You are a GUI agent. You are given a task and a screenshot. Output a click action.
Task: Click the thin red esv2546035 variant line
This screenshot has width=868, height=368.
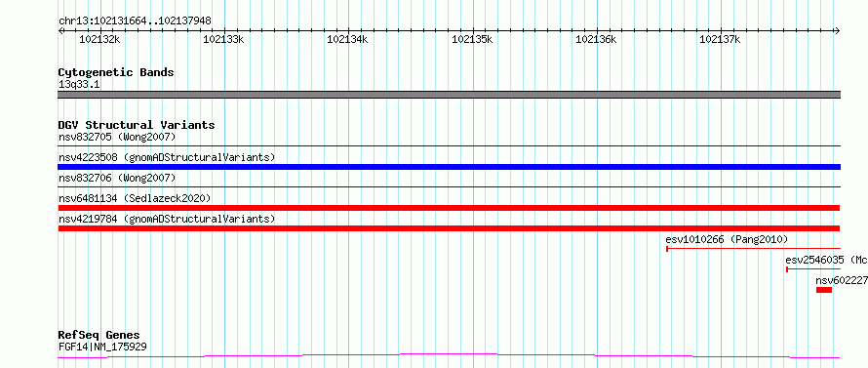click(813, 269)
